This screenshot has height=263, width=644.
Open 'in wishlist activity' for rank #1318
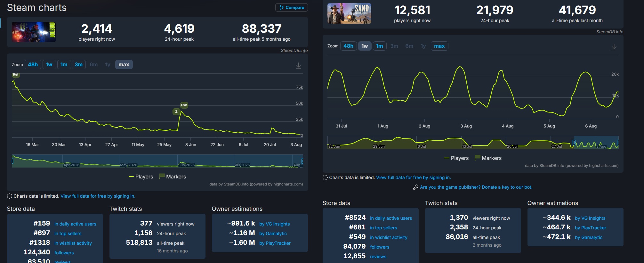point(73,243)
